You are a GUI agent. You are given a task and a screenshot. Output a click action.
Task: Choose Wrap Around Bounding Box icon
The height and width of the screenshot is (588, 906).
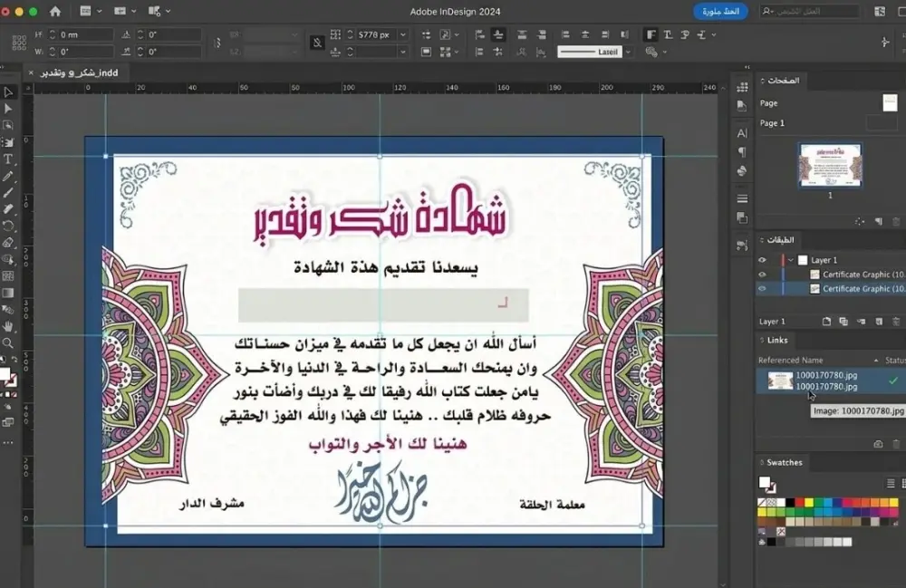click(668, 34)
